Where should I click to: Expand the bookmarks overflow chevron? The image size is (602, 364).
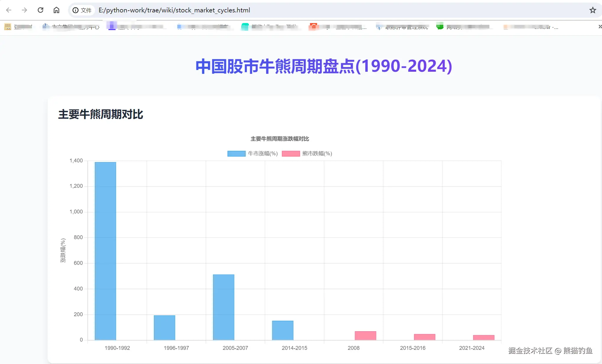600,27
